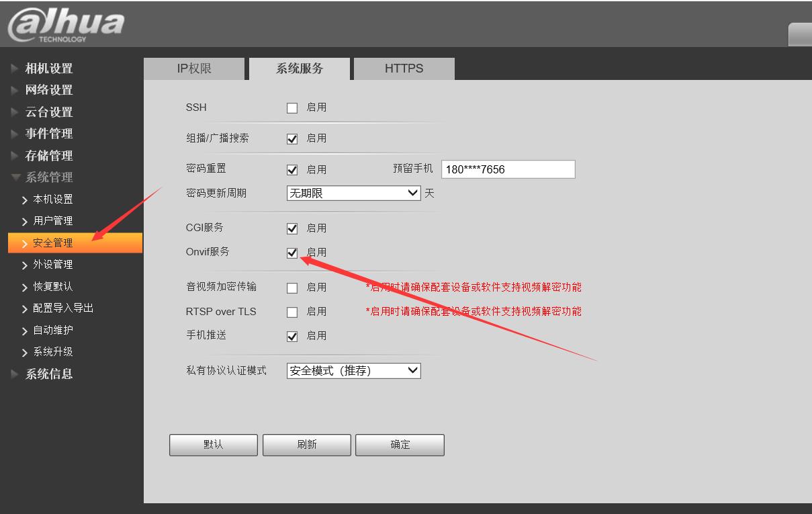Screen dimensions: 812x514
Task: Open 本机设置 submenu item
Action: click(52, 200)
